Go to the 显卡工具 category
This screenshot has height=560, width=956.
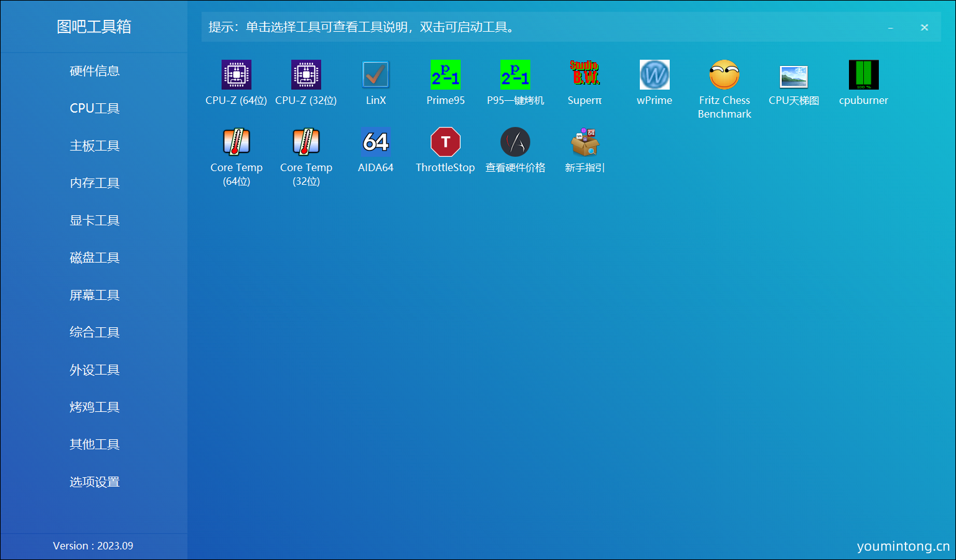pos(94,220)
